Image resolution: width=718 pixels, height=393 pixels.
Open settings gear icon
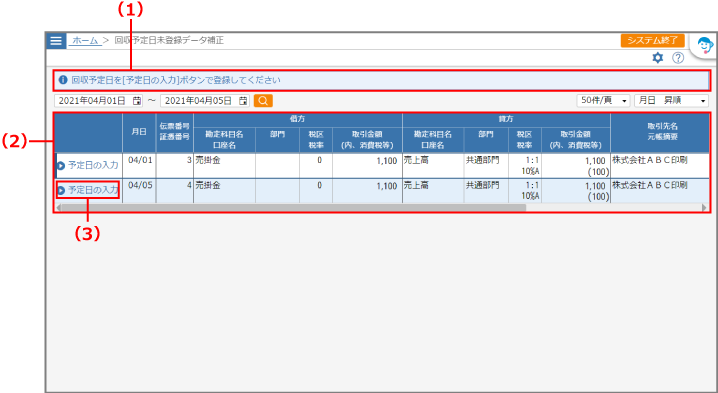click(658, 58)
